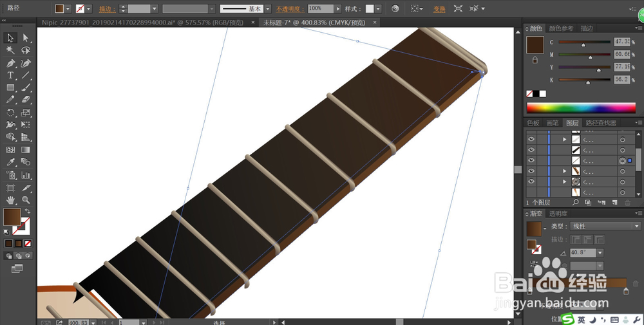Click the target circle of the selected layer row
The width and height of the screenshot is (644, 325).
(x=622, y=161)
